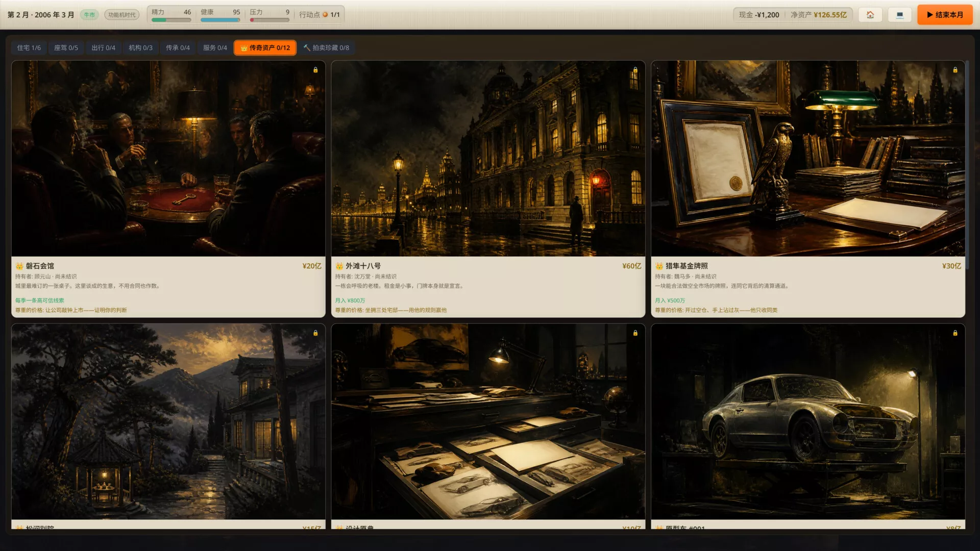This screenshot has height=551, width=980.
Task: Click the ¥20亿 price on 磐石会馆
Action: coord(312,266)
